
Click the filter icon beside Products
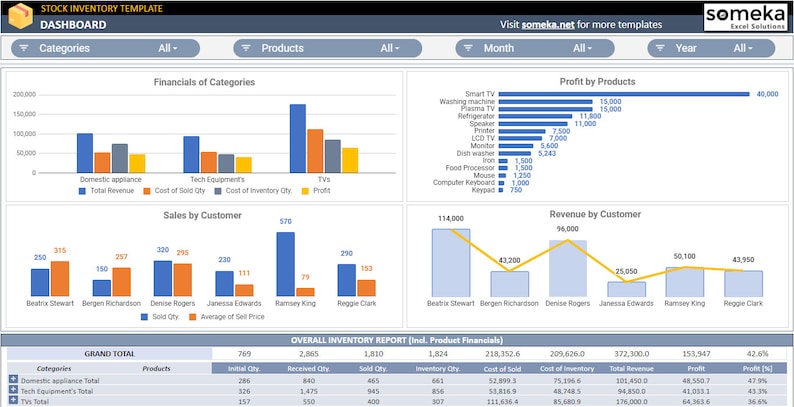tap(246, 48)
